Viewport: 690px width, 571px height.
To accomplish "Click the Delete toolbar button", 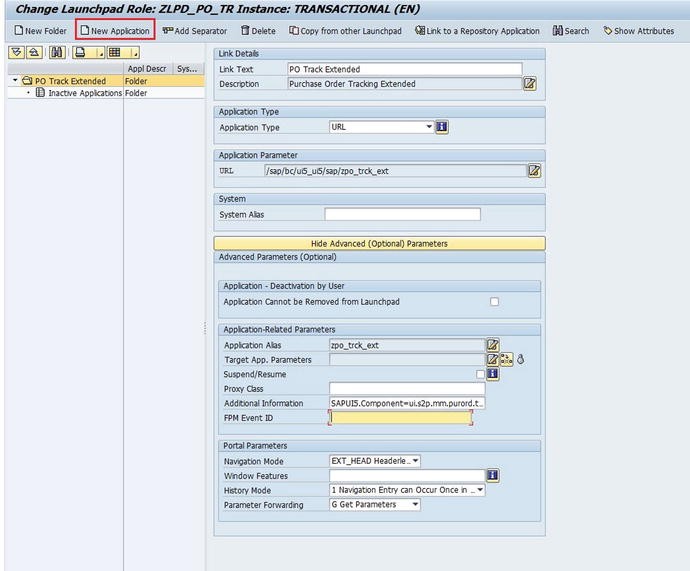I will (258, 31).
